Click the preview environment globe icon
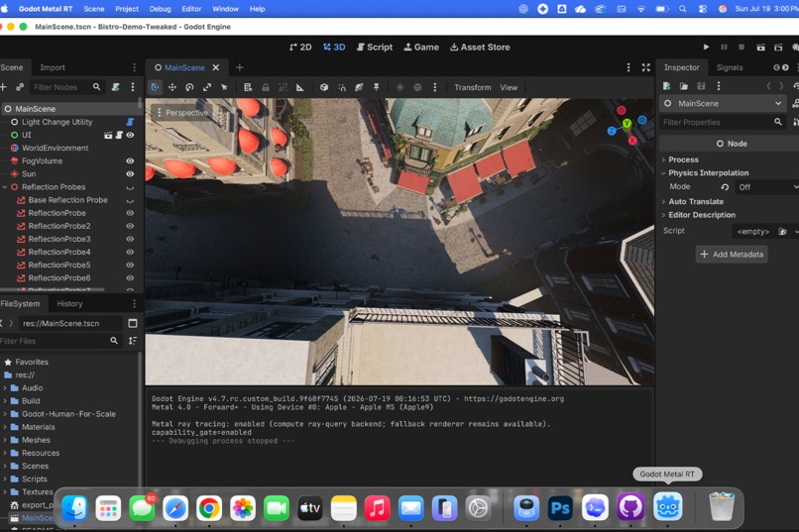The width and height of the screenshot is (799, 532). (417, 87)
